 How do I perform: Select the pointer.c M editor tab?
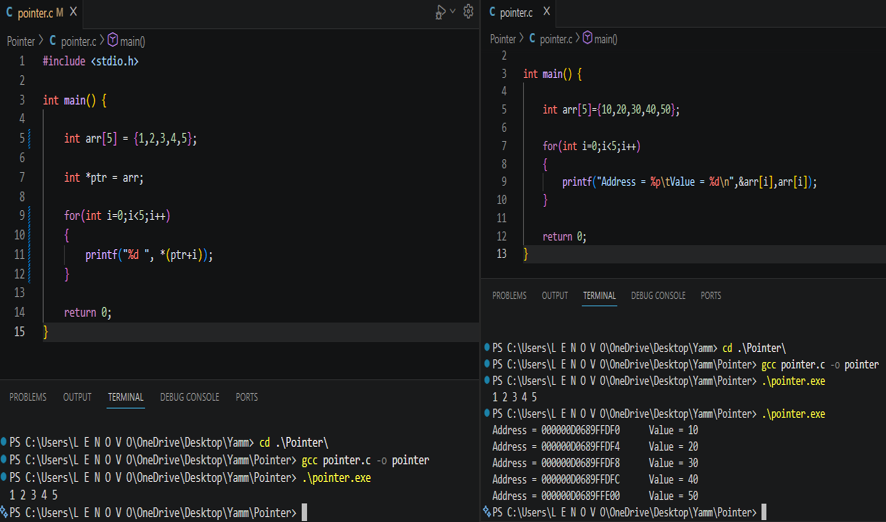41,13
